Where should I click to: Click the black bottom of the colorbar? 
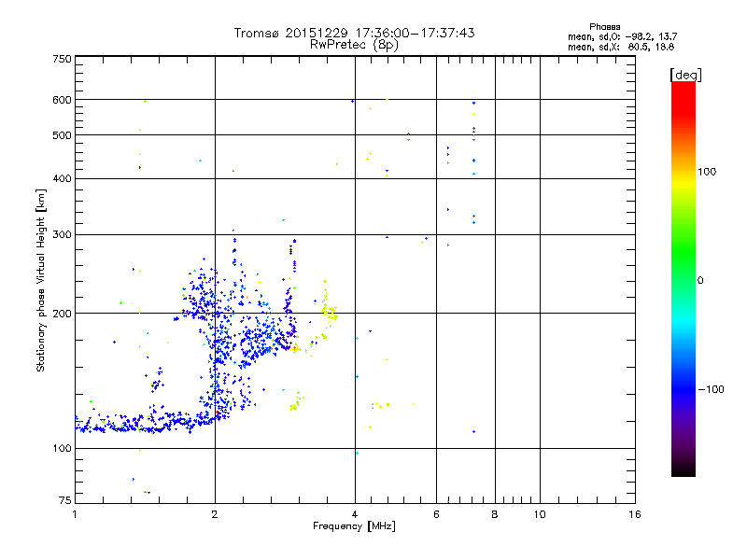tap(684, 469)
